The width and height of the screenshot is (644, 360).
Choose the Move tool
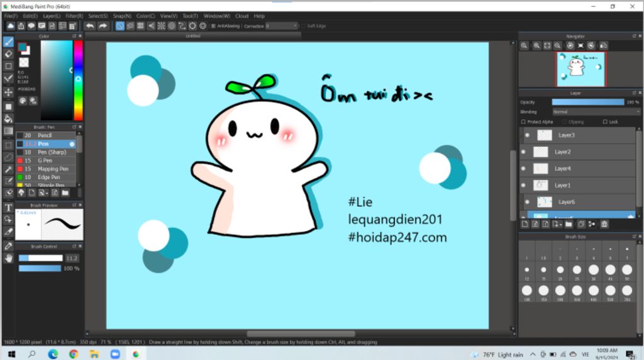pyautogui.click(x=8, y=93)
